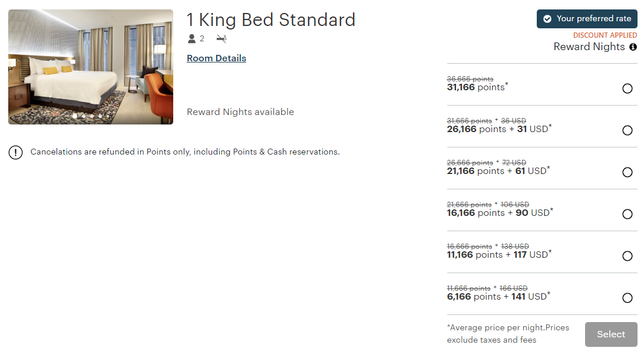
Task: Jump to the fourth room photo dot
Action: (x=100, y=116)
